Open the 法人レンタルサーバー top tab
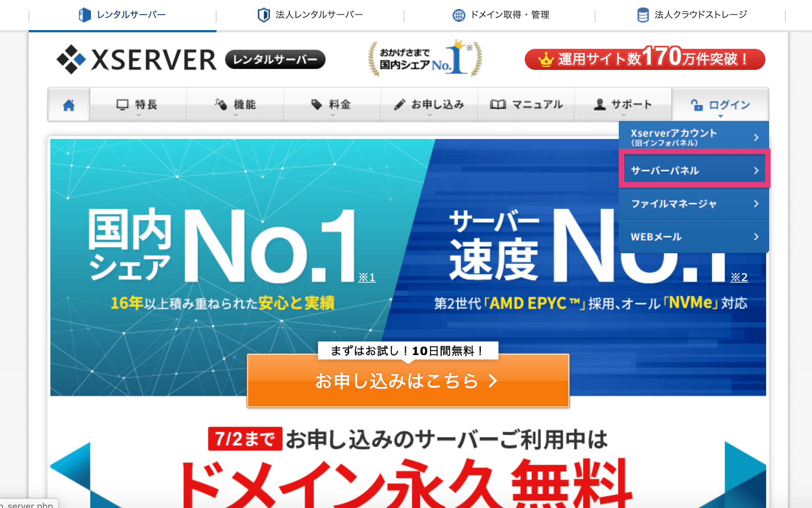Image resolution: width=812 pixels, height=508 pixels. coord(310,15)
